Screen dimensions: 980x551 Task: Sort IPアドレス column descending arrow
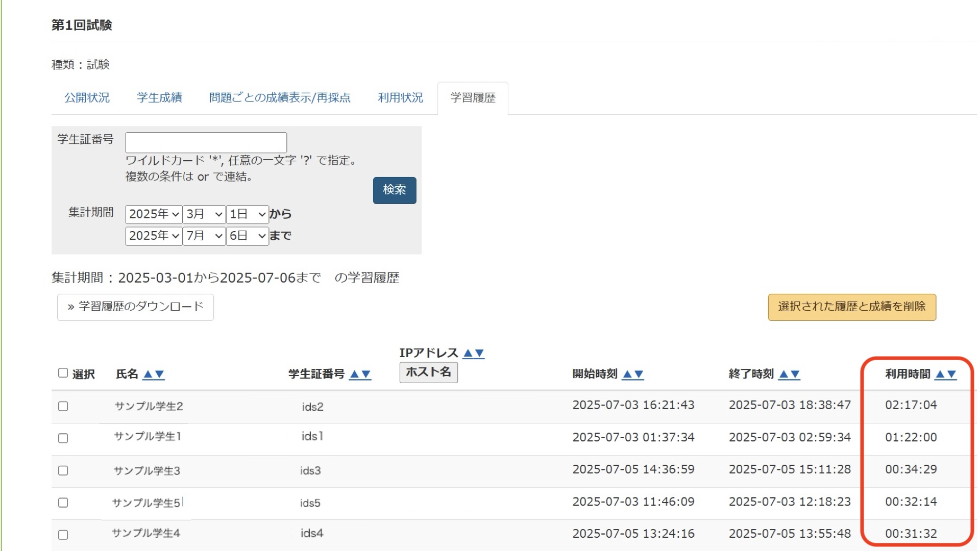click(479, 353)
